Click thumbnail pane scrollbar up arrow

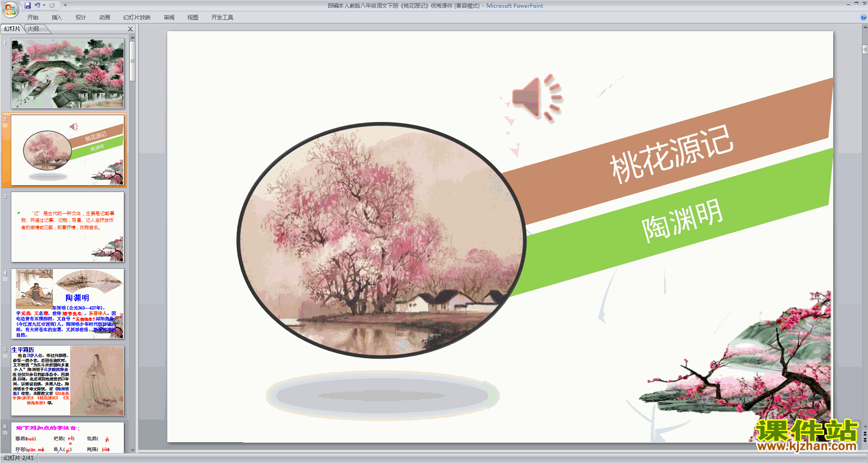132,38
